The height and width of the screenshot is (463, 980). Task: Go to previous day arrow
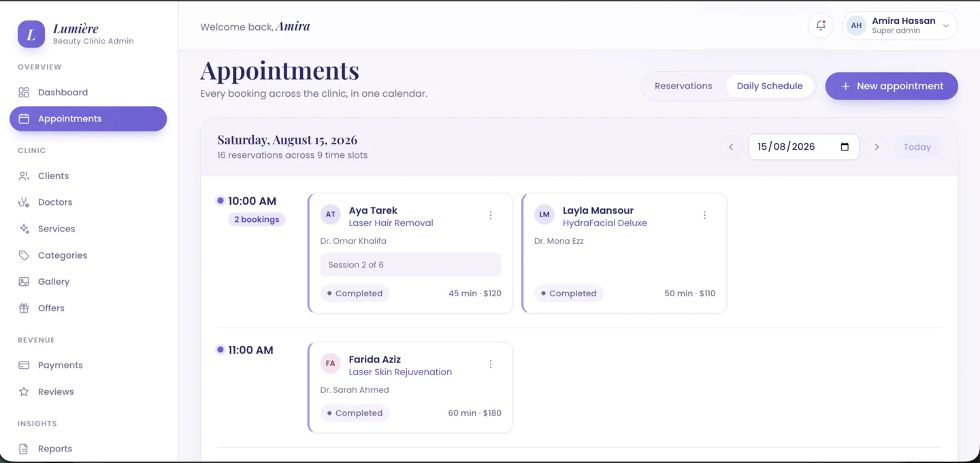point(731,147)
